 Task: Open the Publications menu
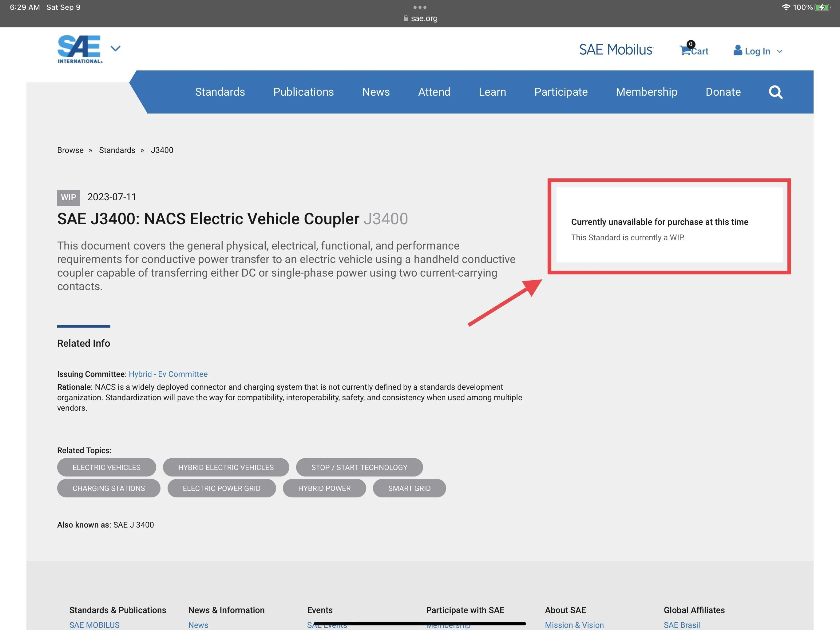[x=303, y=92]
